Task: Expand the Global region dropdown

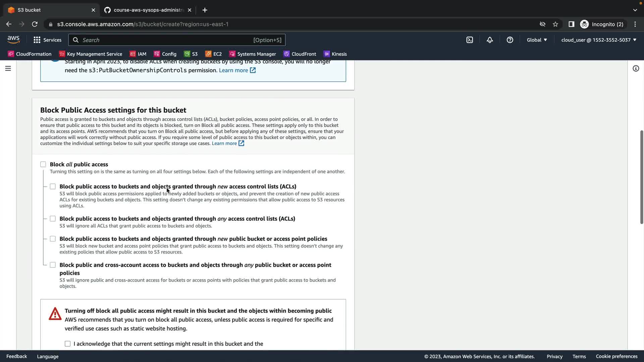Action: [537, 40]
